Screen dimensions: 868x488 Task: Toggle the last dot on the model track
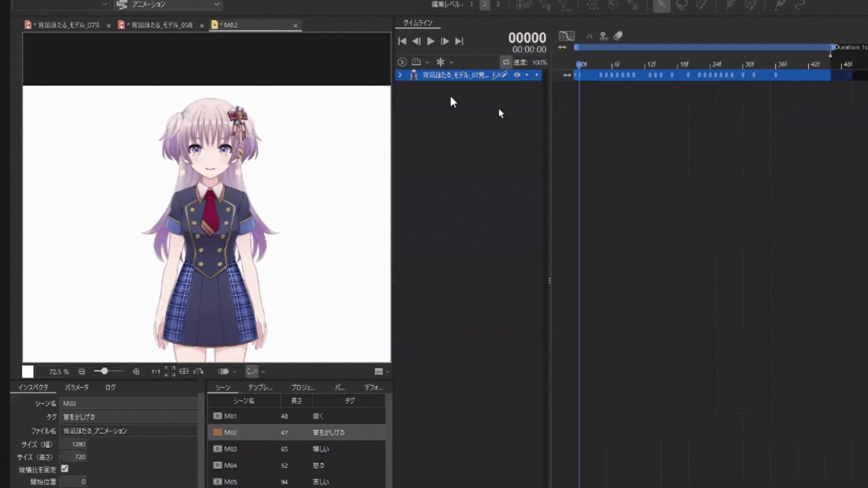(x=537, y=75)
